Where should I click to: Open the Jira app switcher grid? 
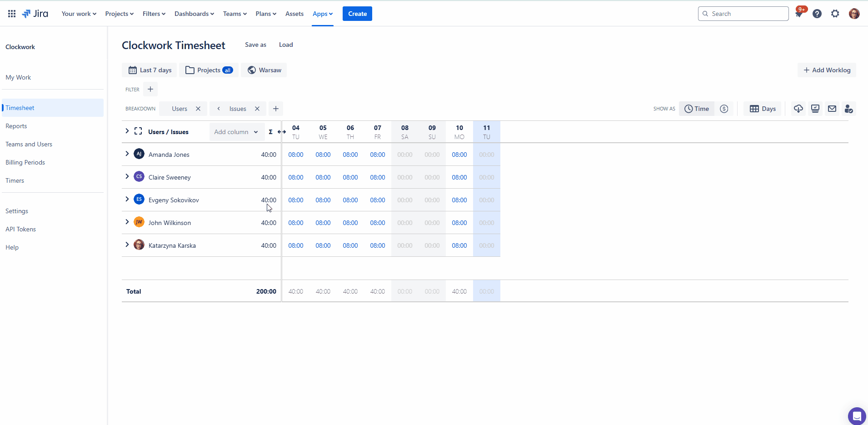[12, 14]
